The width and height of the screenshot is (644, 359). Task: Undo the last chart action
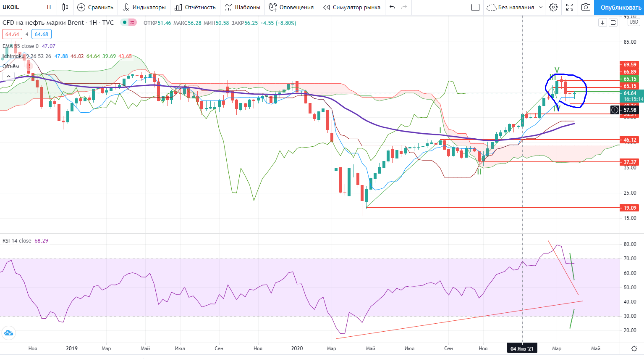392,7
